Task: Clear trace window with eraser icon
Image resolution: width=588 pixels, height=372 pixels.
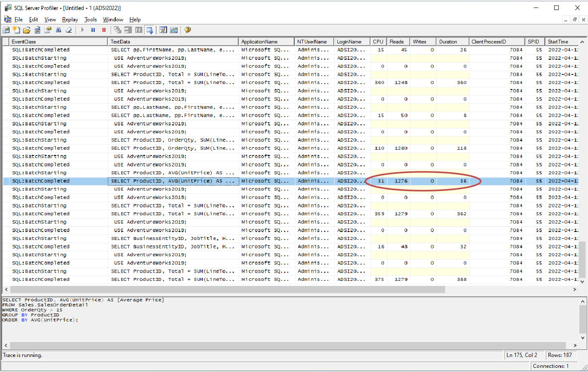Action: (x=69, y=30)
